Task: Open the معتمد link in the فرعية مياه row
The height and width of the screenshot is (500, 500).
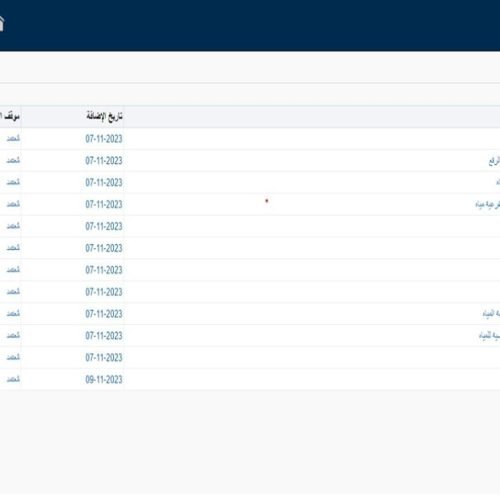Action: pos(13,203)
